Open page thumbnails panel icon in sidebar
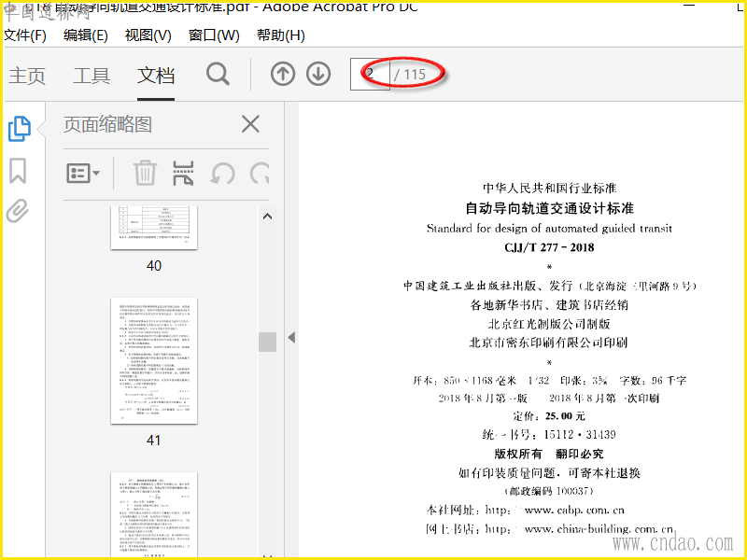This screenshot has width=747, height=560. click(20, 129)
